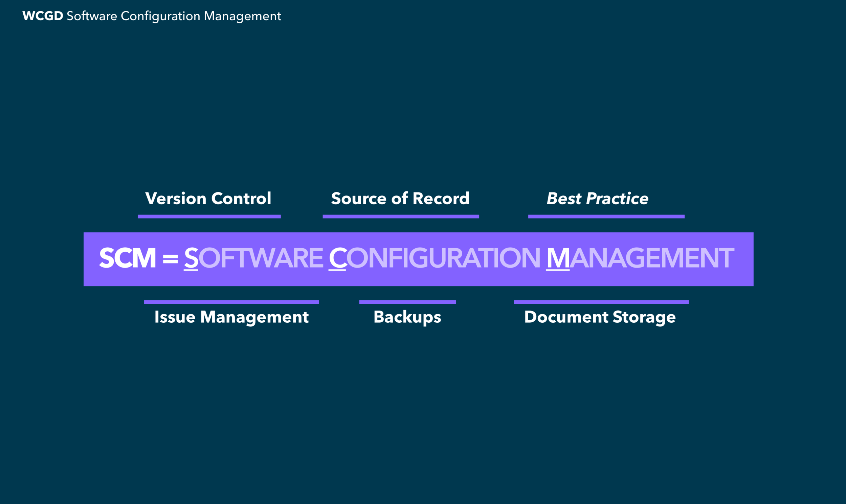Click the bold SCM acronym in banner
Screen dimensions: 846x504
[x=128, y=258]
